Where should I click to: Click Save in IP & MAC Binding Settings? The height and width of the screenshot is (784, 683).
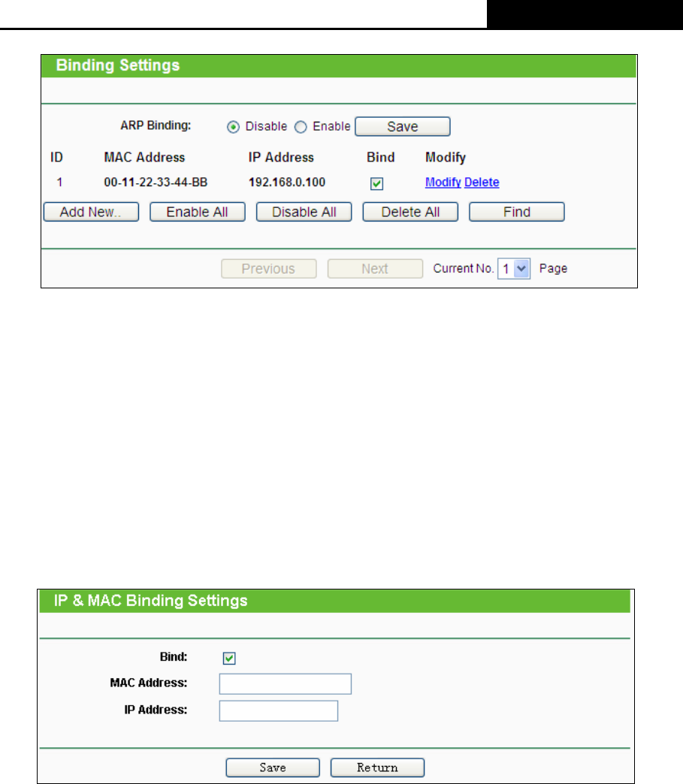tap(273, 767)
